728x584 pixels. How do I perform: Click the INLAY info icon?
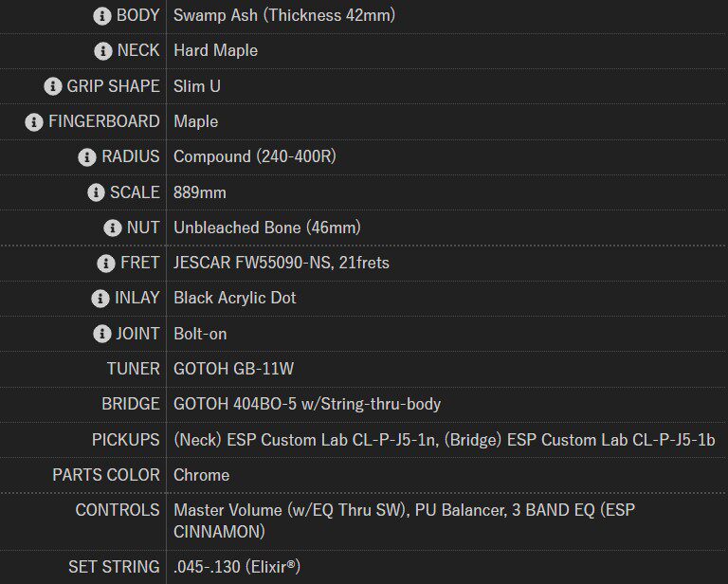pyautogui.click(x=100, y=299)
